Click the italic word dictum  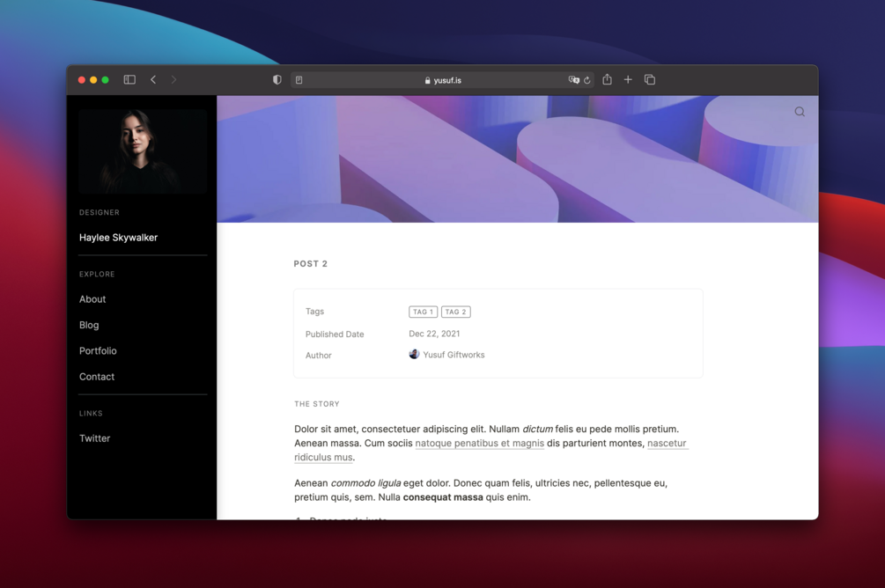[x=537, y=429]
